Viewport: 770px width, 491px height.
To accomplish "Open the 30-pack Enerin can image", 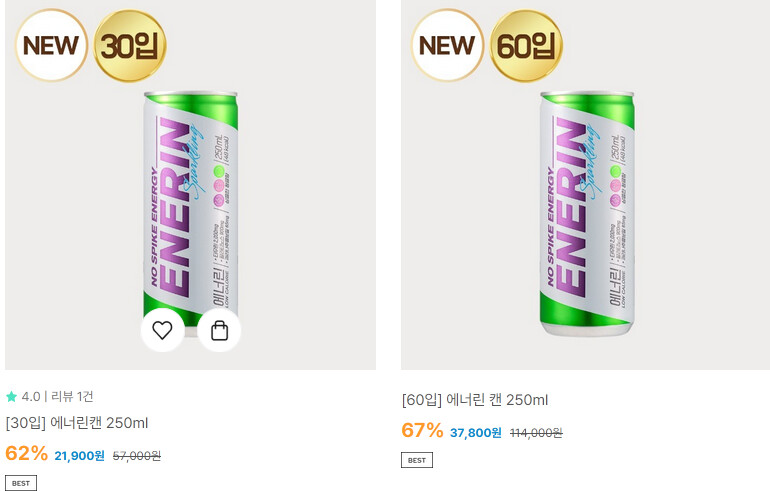I will pos(190,210).
